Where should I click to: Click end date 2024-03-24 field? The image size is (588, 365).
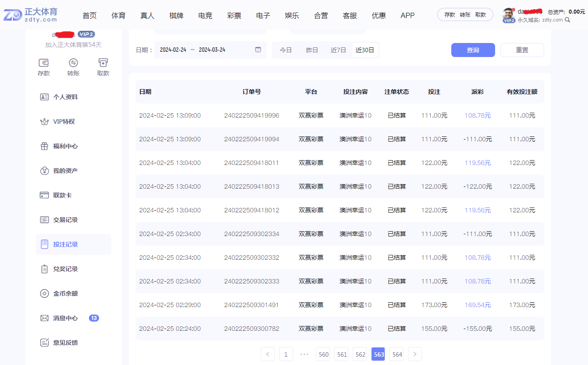click(x=212, y=50)
